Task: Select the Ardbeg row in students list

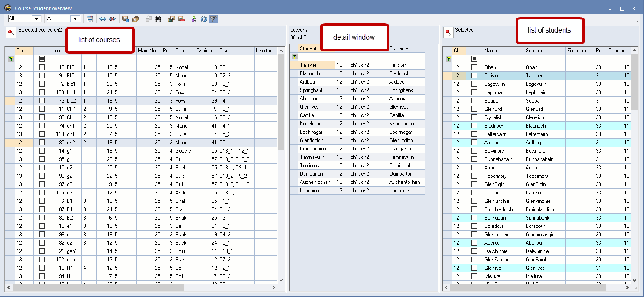Action: [492, 143]
